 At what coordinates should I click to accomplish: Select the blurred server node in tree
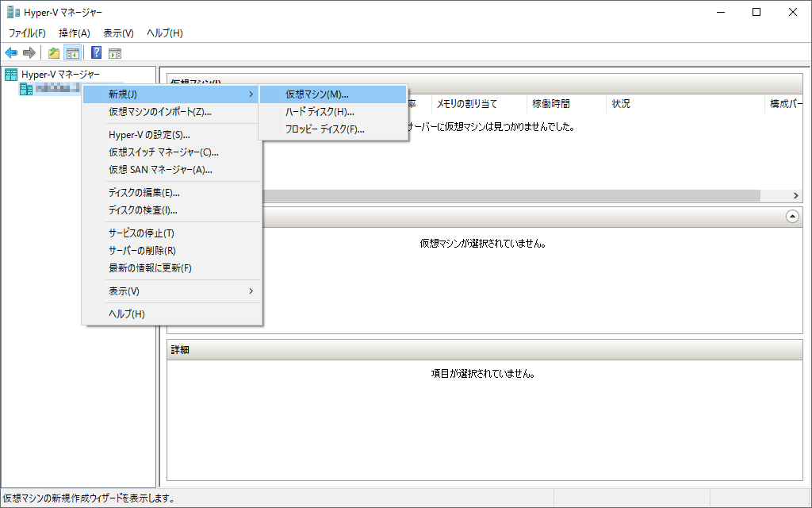(57, 89)
